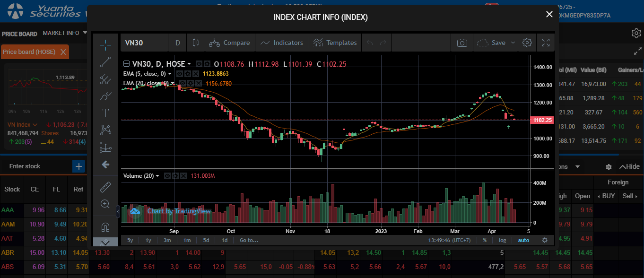
Task: Click the zoom in magnifier tool
Action: tap(105, 204)
